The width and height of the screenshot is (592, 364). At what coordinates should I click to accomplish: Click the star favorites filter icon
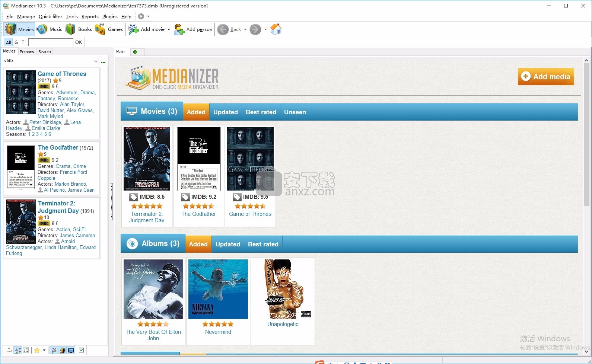tap(37, 350)
